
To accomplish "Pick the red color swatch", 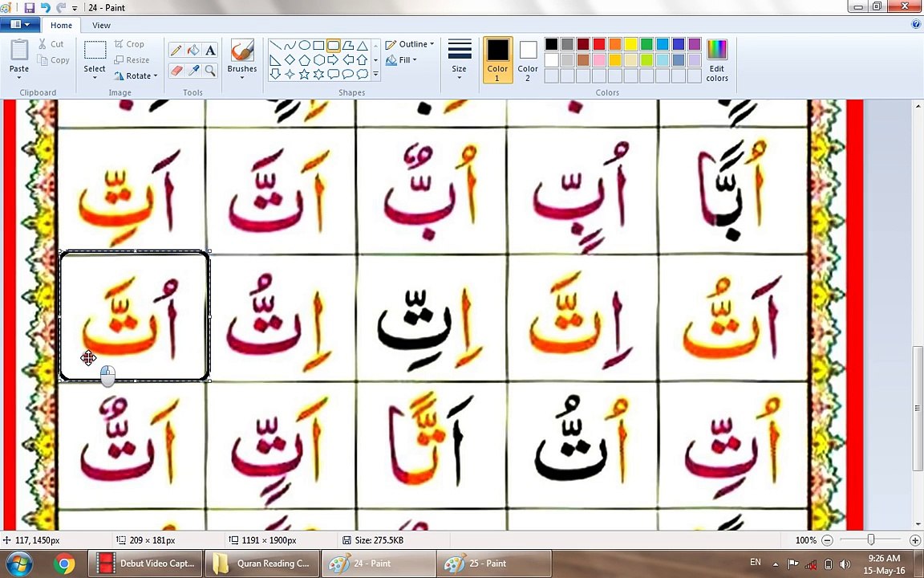I will pyautogui.click(x=598, y=44).
